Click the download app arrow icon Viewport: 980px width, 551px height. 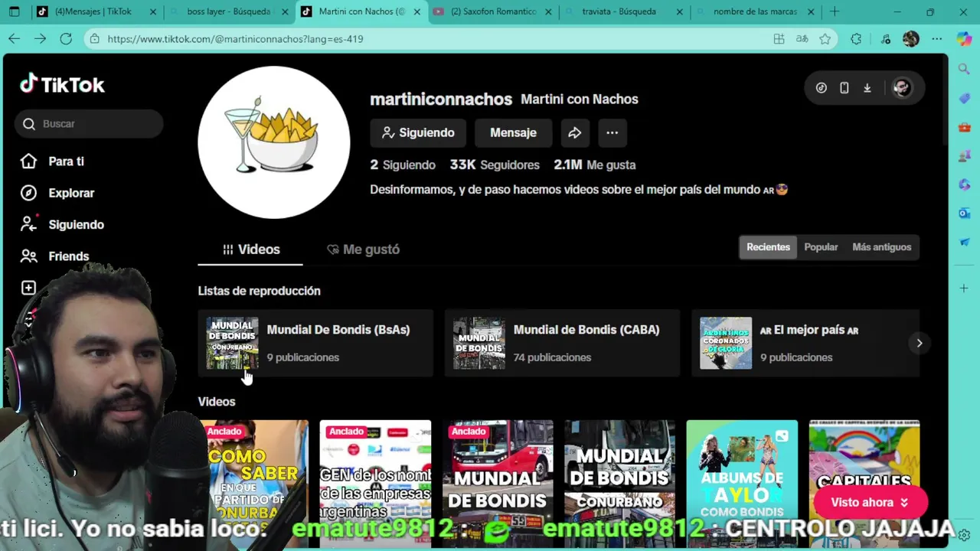tap(867, 88)
